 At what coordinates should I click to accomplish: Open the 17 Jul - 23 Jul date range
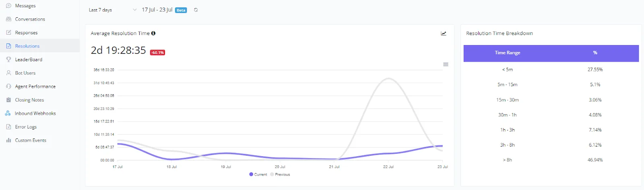(x=157, y=10)
